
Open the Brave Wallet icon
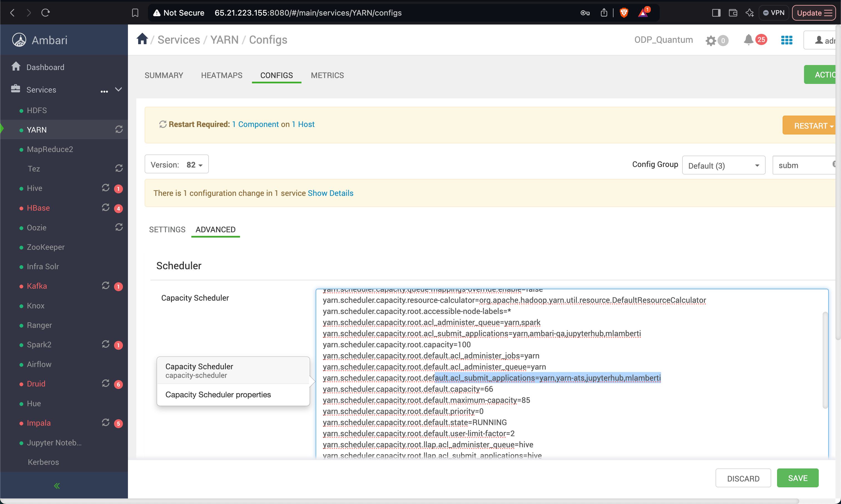pyautogui.click(x=733, y=13)
